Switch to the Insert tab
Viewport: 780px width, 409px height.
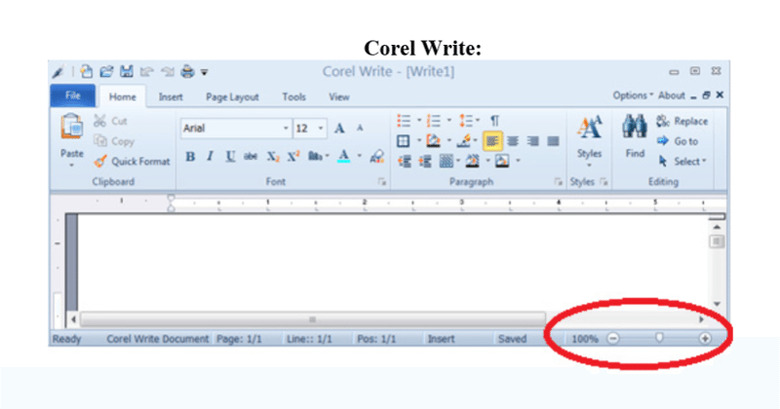coord(171,97)
